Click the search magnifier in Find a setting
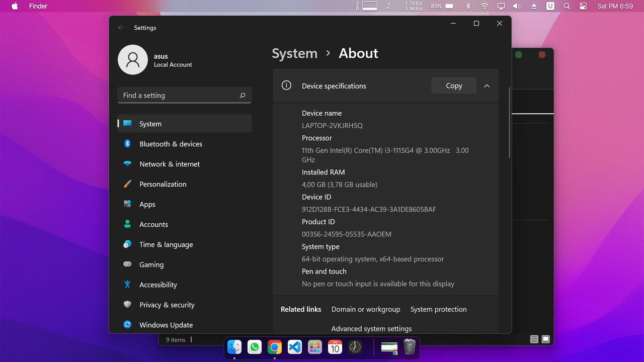The image size is (644, 362). click(x=243, y=96)
